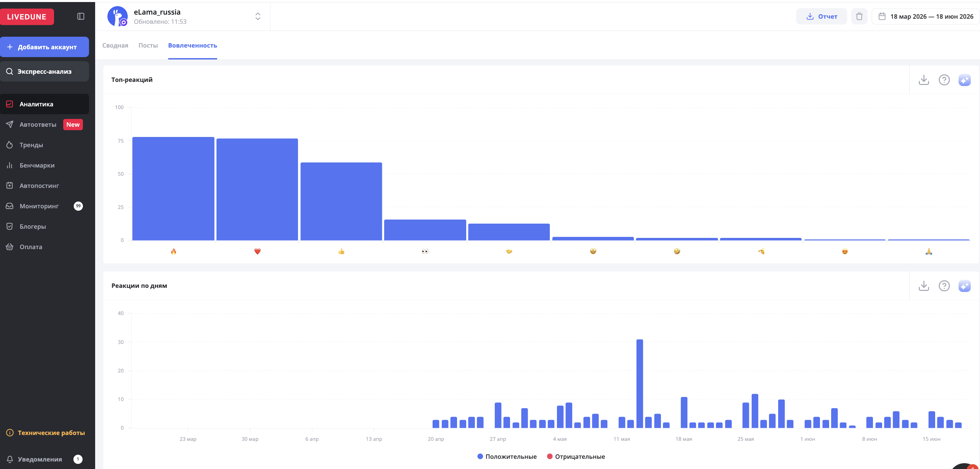The width and height of the screenshot is (980, 469).
Task: Click the 99 badge on Мониторинг
Action: [x=78, y=206]
